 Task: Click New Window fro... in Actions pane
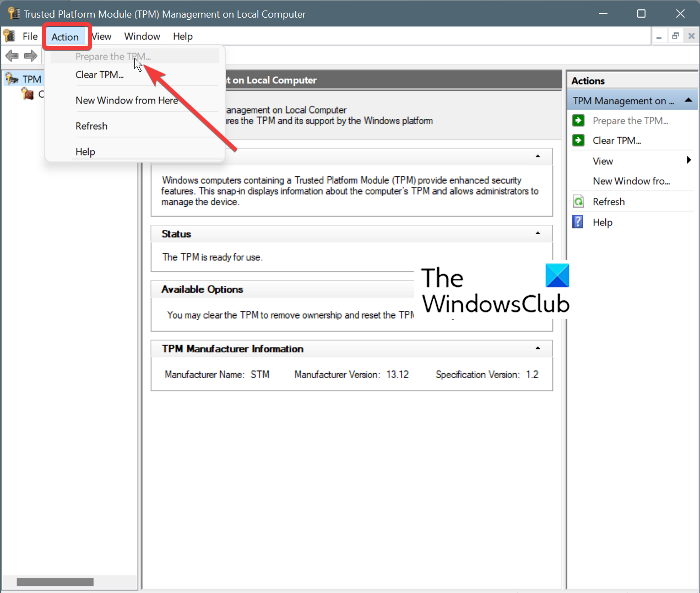[x=631, y=181]
